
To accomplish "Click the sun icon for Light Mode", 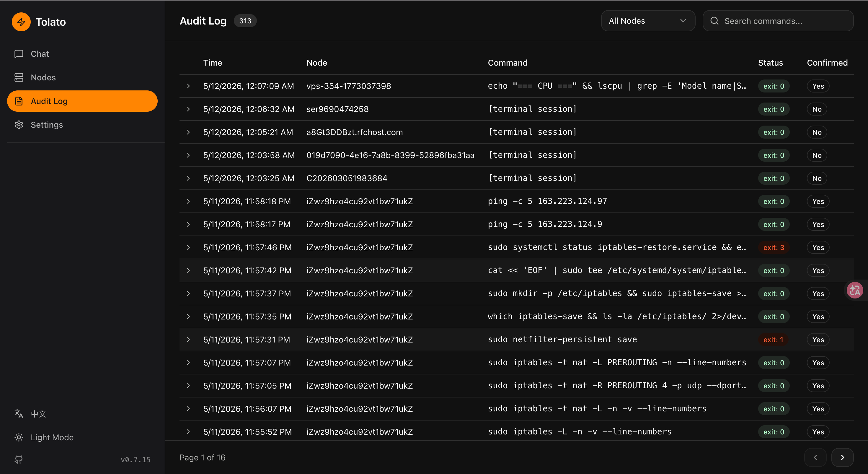I will point(19,438).
